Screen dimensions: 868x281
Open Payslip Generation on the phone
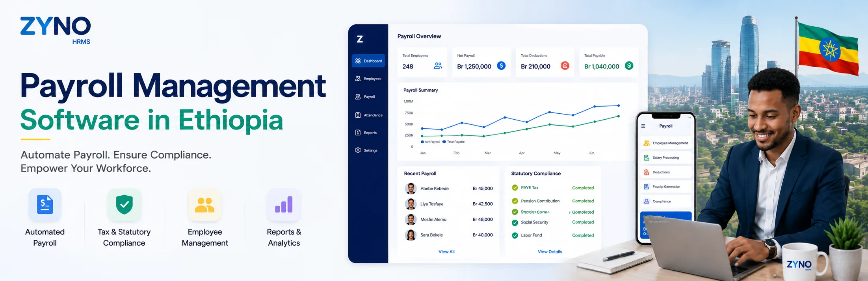666,187
